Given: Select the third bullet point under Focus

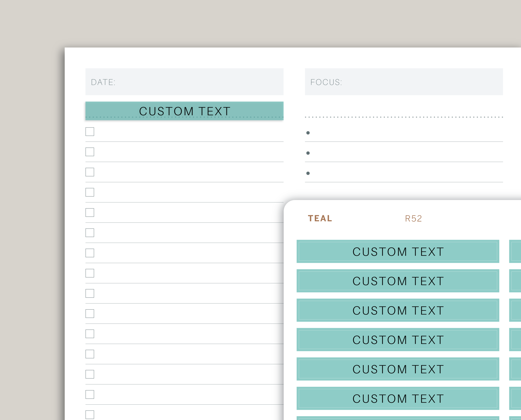Looking at the screenshot, I should coord(308,173).
